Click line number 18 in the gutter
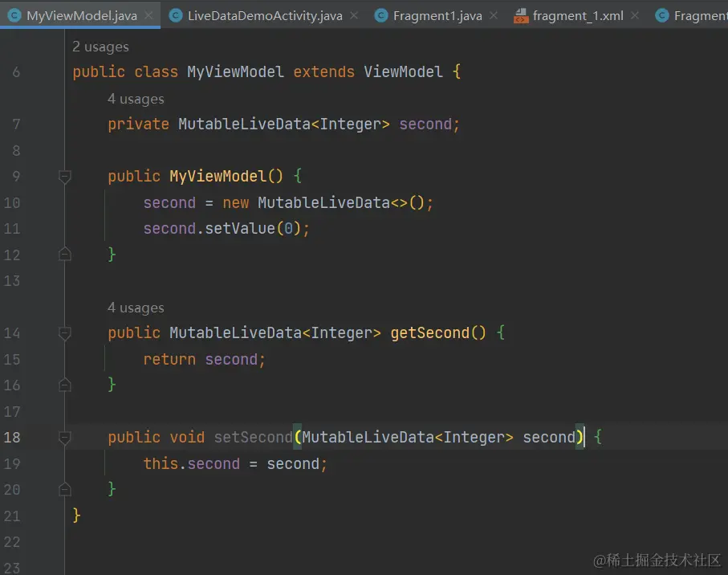 pyautogui.click(x=12, y=438)
